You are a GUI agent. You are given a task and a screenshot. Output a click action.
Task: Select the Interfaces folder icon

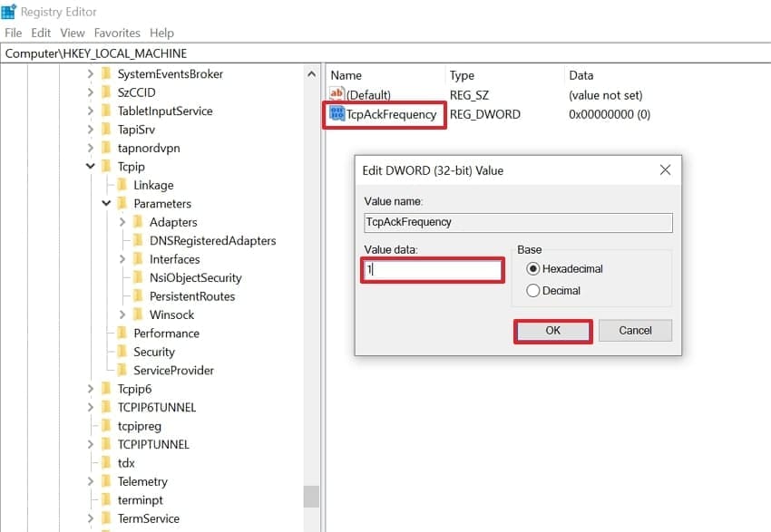[138, 259]
